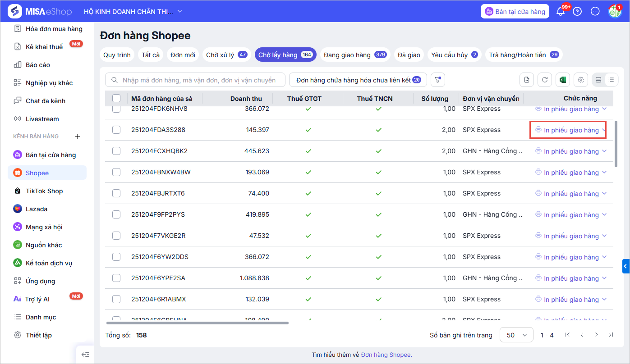This screenshot has width=630, height=364.
Task: Expand the action arrow for order 251204FCXHQBK2
Action: click(x=605, y=151)
